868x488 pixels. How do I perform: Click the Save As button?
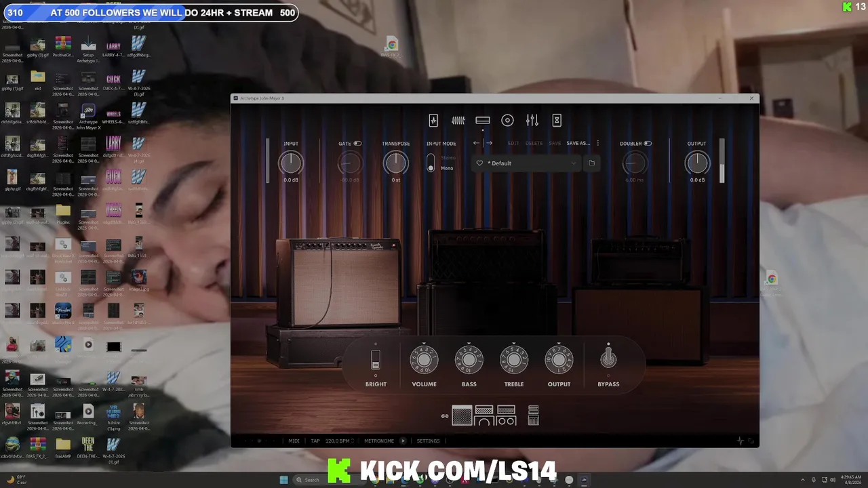pyautogui.click(x=578, y=144)
